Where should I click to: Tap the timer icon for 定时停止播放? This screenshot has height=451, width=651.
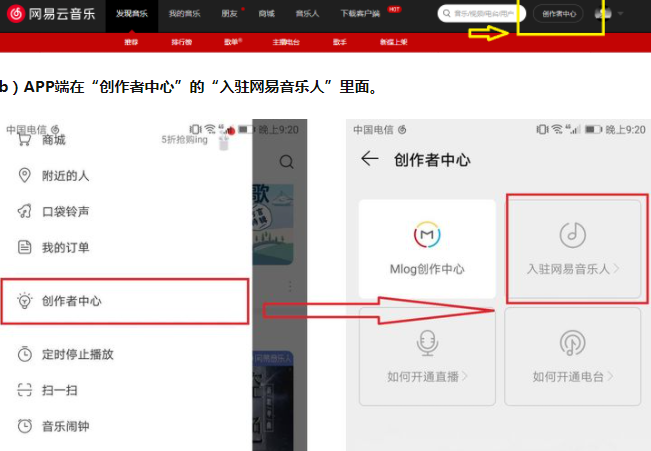click(24, 354)
